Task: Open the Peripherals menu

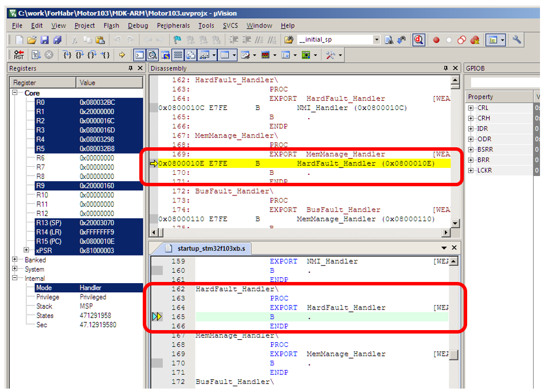Action: [173, 25]
